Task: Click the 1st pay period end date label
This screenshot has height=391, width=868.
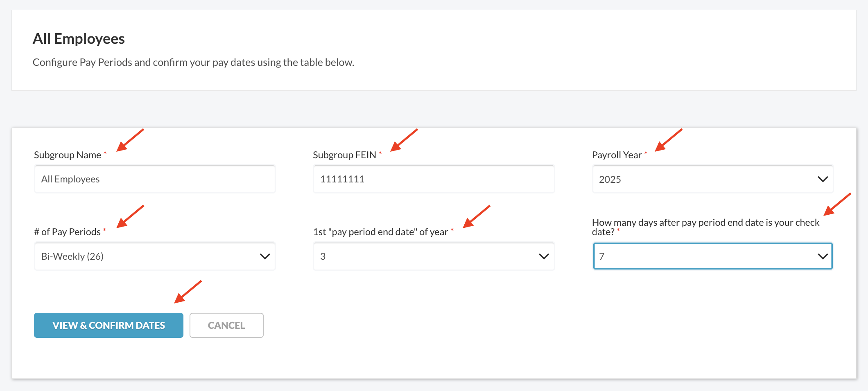Action: (x=380, y=232)
